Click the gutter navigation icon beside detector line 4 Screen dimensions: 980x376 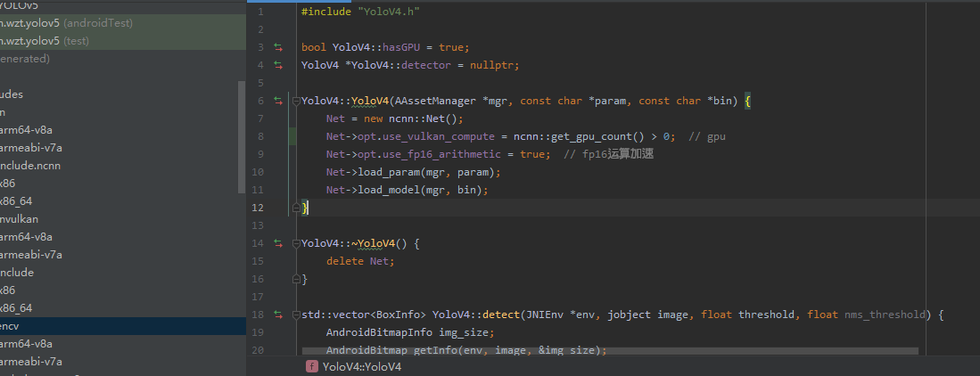278,65
